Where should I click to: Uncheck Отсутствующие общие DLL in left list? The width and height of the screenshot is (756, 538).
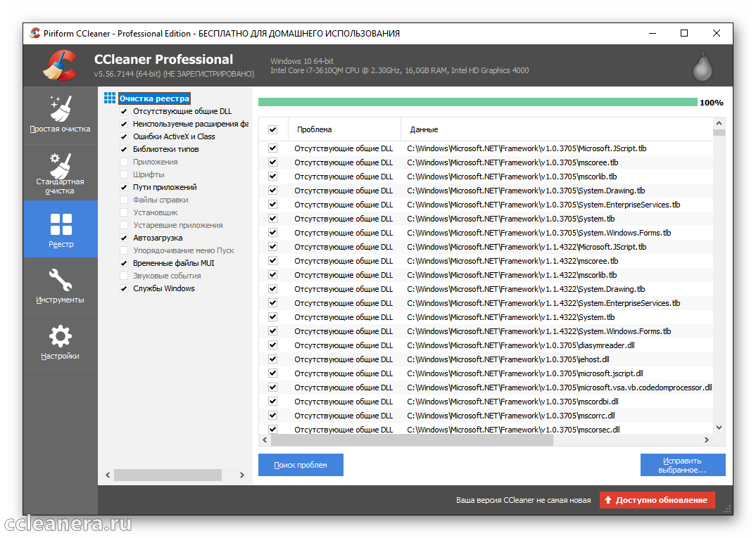tap(124, 111)
